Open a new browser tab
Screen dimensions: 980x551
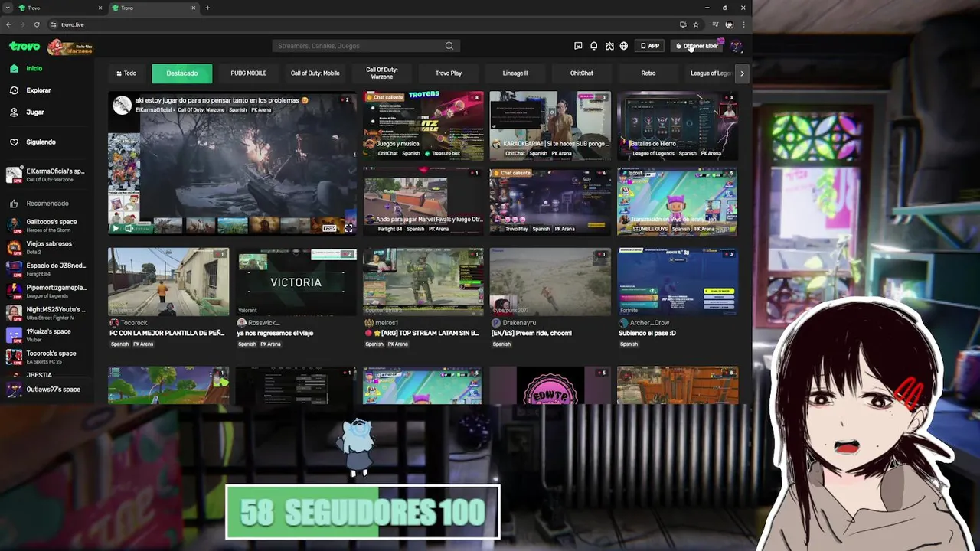207,8
